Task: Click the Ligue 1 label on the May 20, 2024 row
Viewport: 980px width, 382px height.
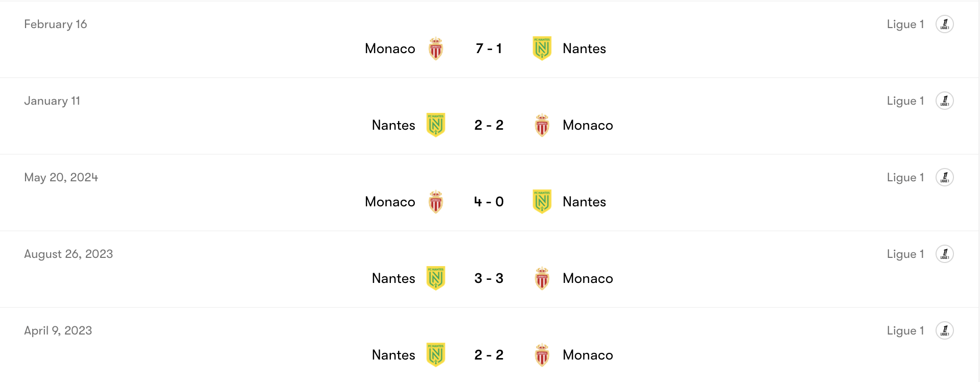Action: (905, 177)
